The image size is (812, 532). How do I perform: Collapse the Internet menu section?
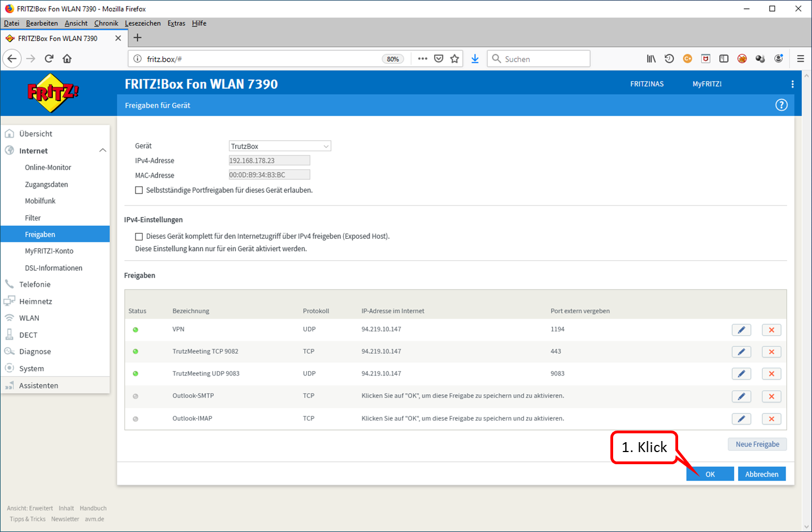(102, 151)
